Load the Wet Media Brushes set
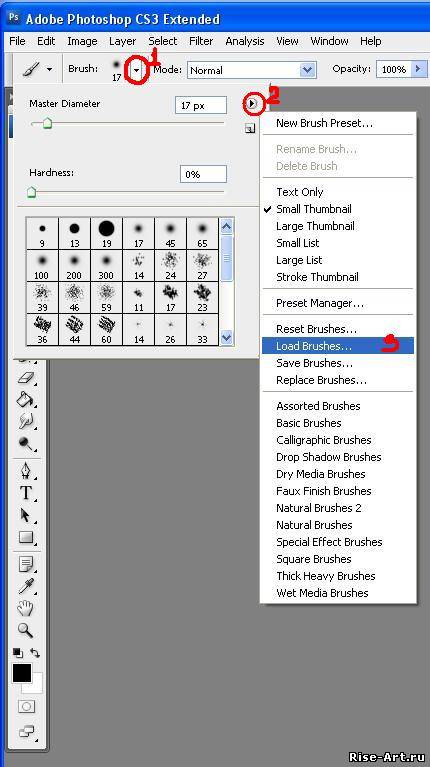This screenshot has height=767, width=430. (322, 593)
